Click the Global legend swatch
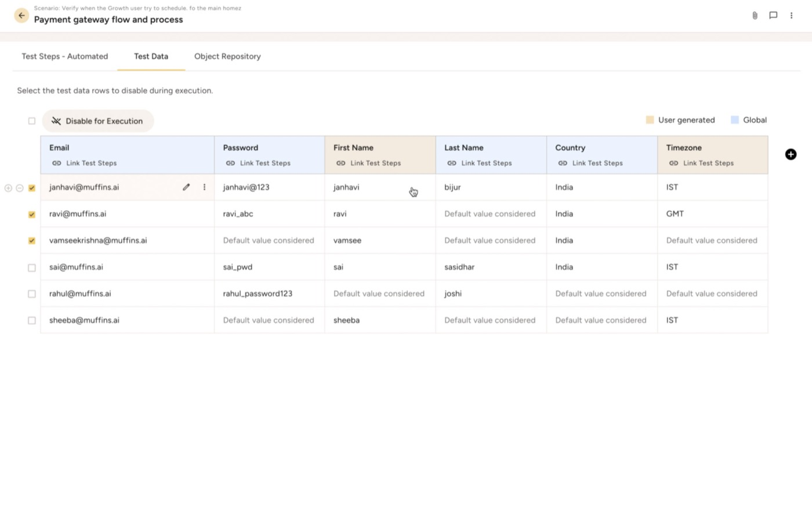This screenshot has width=812, height=506. 735,120
